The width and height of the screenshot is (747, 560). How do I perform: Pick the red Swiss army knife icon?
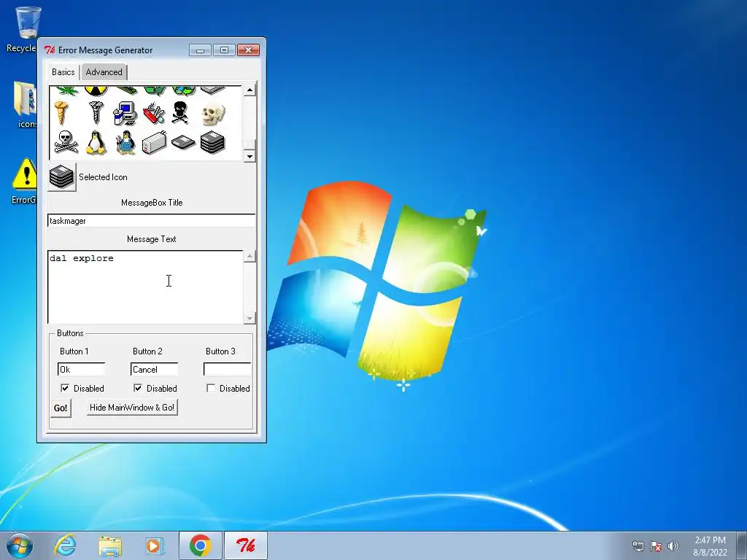(154, 113)
